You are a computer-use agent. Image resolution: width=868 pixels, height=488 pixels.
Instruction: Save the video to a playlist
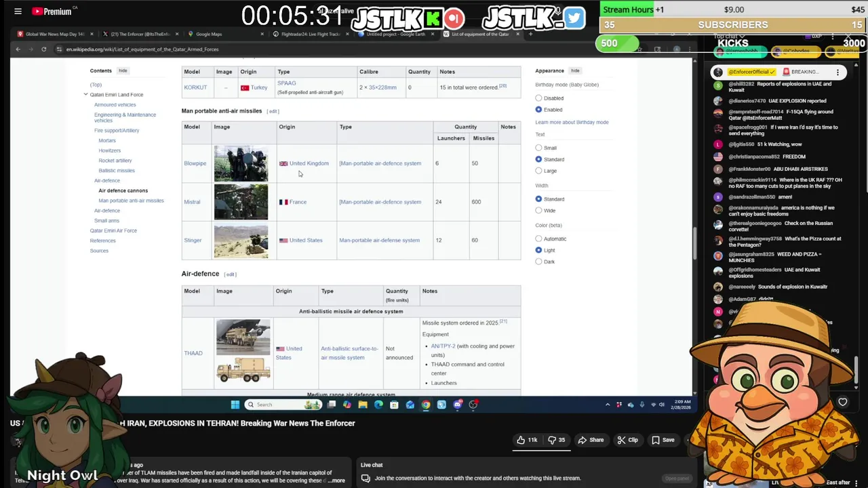tap(663, 440)
